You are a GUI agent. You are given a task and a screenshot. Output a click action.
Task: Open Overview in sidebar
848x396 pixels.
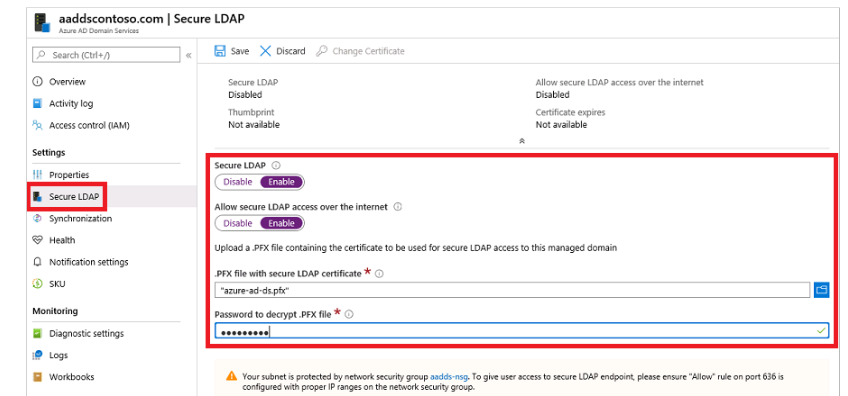click(x=67, y=82)
